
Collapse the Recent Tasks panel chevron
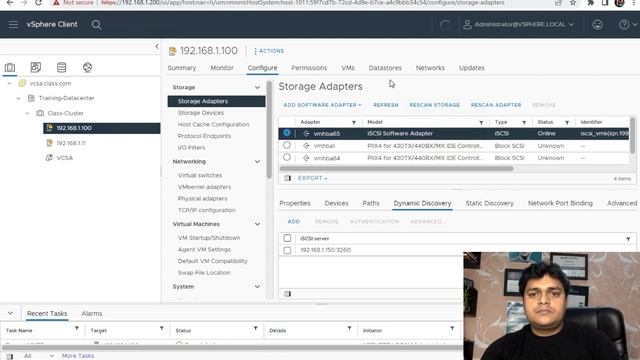click(x=10, y=313)
